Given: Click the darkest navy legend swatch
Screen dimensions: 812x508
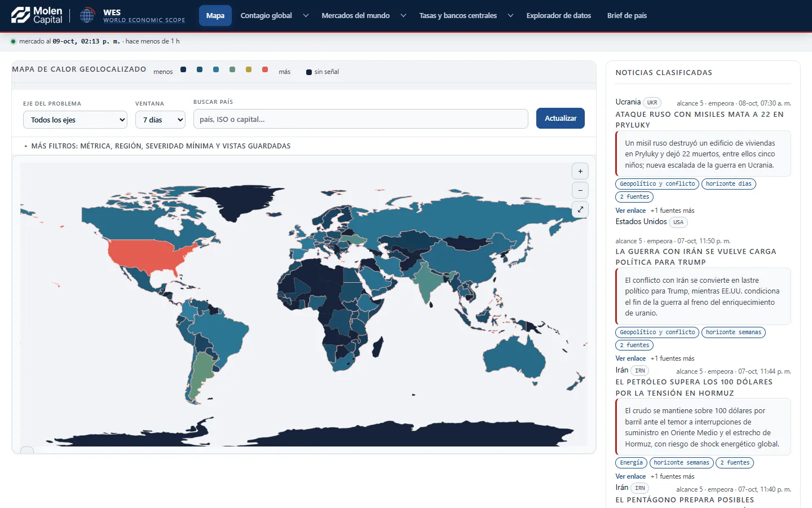Looking at the screenshot, I should (x=183, y=69).
